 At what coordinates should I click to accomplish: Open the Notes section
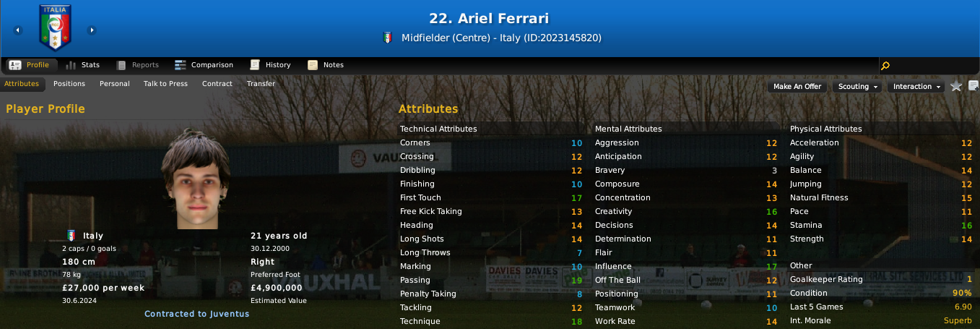coord(326,65)
